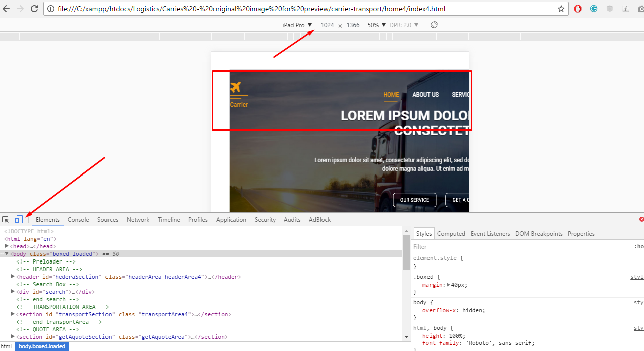The height and width of the screenshot is (351, 644).
Task: Rotate the device viewport orientation
Action: (x=434, y=25)
